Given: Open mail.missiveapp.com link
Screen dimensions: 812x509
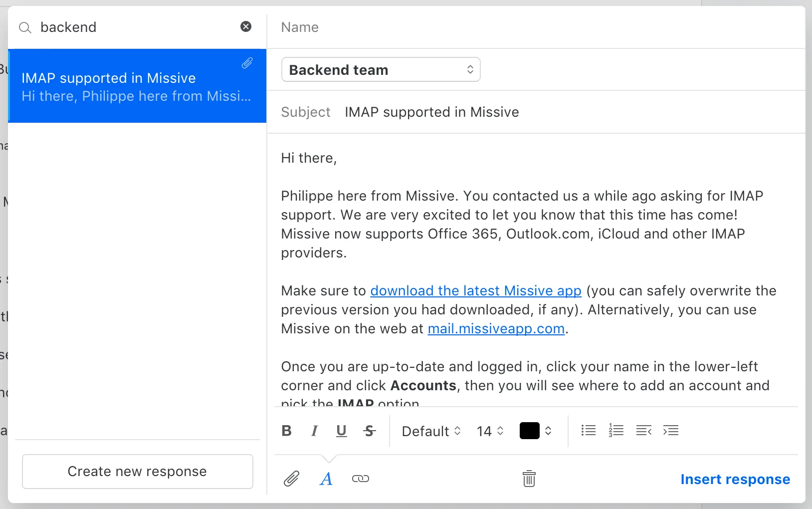Looking at the screenshot, I should point(496,328).
